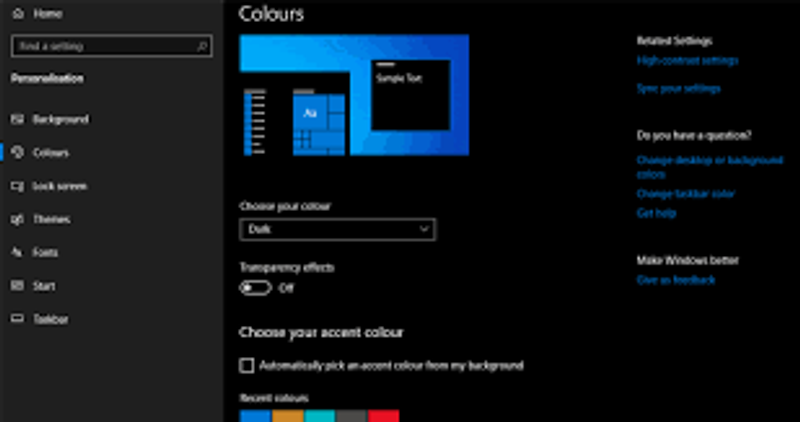This screenshot has height=422, width=800.
Task: Click the Themes brush icon
Action: [x=18, y=219]
